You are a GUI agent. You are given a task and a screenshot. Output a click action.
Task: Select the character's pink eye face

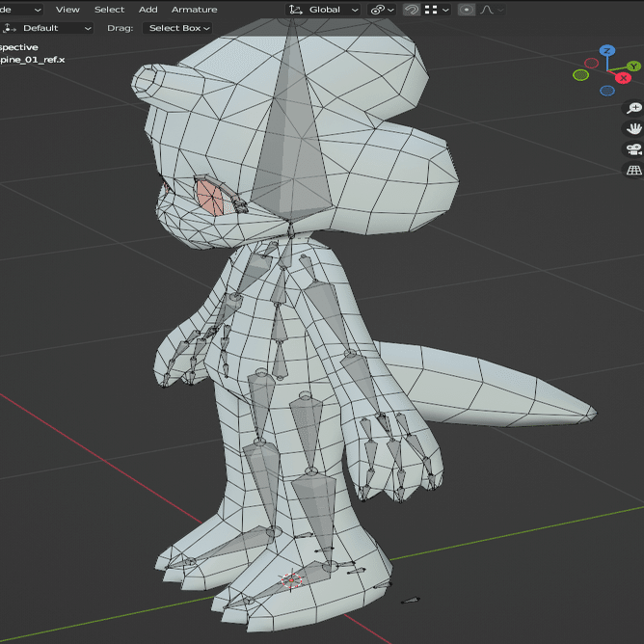(211, 200)
